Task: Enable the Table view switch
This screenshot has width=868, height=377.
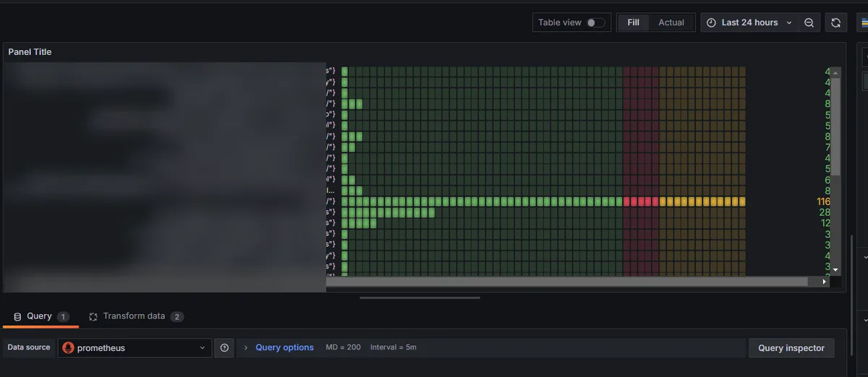Action: [595, 22]
